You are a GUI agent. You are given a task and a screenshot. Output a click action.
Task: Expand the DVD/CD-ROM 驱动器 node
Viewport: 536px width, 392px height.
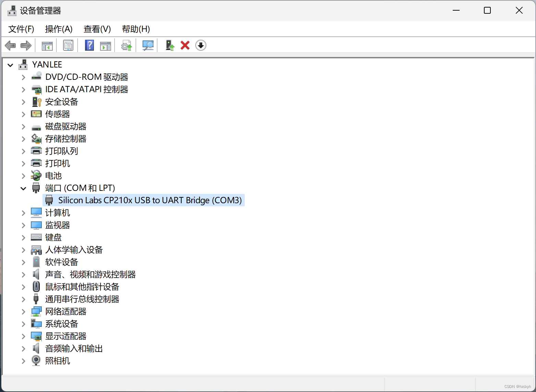(23, 77)
